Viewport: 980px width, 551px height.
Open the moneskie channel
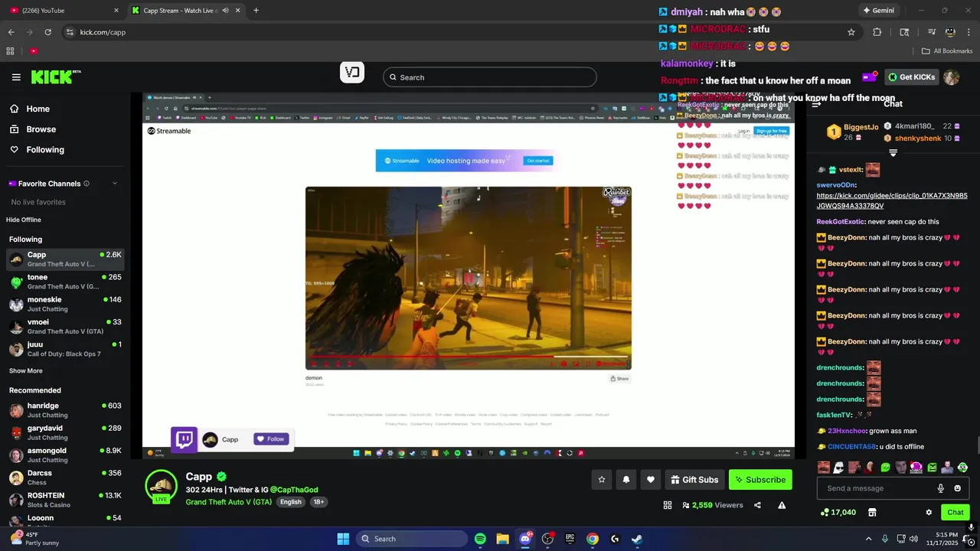click(x=65, y=304)
